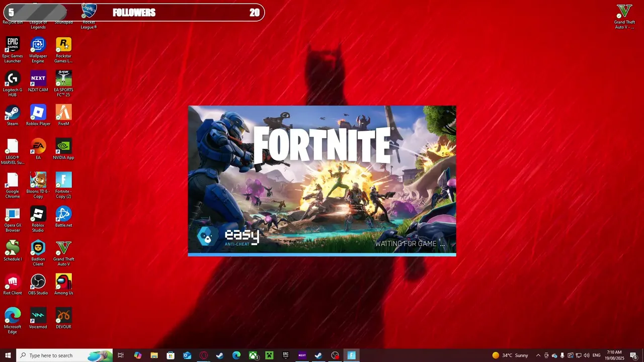The height and width of the screenshot is (362, 644).
Task: Open Task View from the taskbar
Action: tap(121, 355)
